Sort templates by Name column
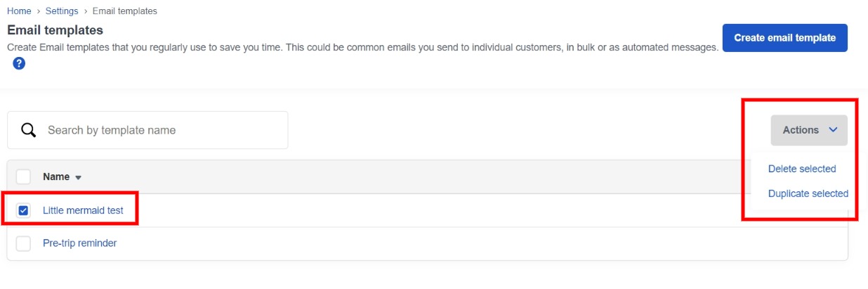The height and width of the screenshot is (289, 868). 56,176
